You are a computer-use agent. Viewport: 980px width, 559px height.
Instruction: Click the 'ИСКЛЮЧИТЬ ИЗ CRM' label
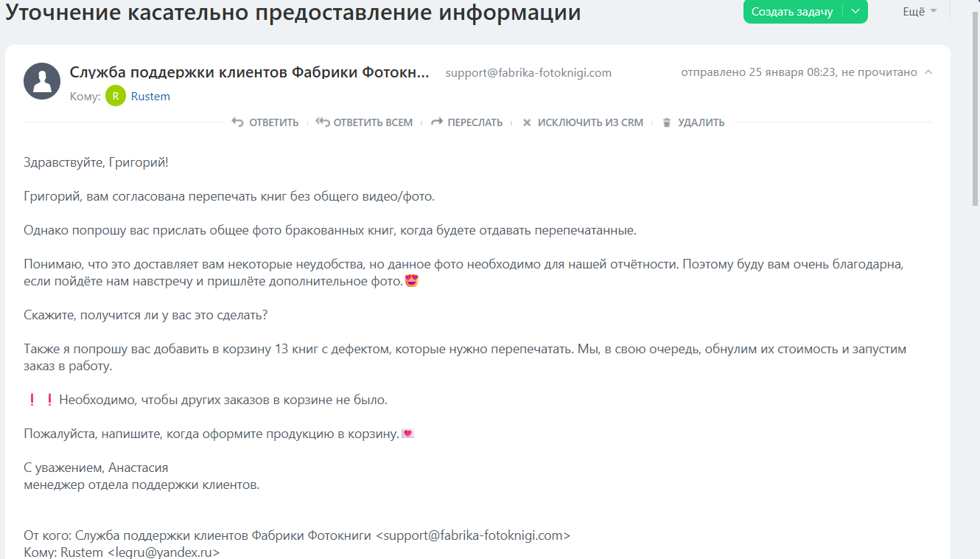pos(590,123)
